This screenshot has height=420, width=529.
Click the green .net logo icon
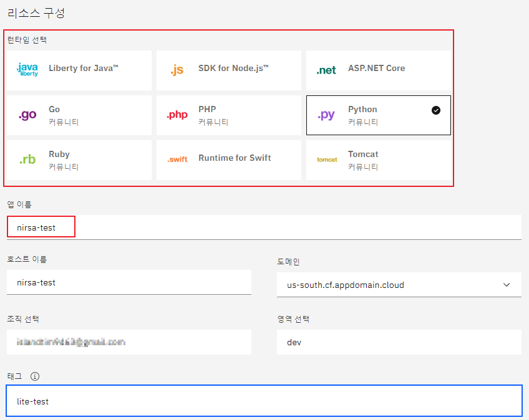(x=326, y=70)
